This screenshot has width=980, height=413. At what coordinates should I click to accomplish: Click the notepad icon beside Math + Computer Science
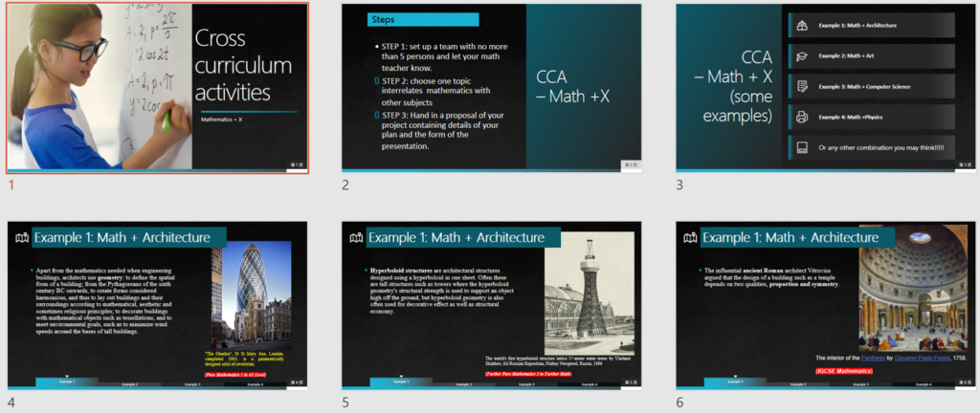click(801, 87)
